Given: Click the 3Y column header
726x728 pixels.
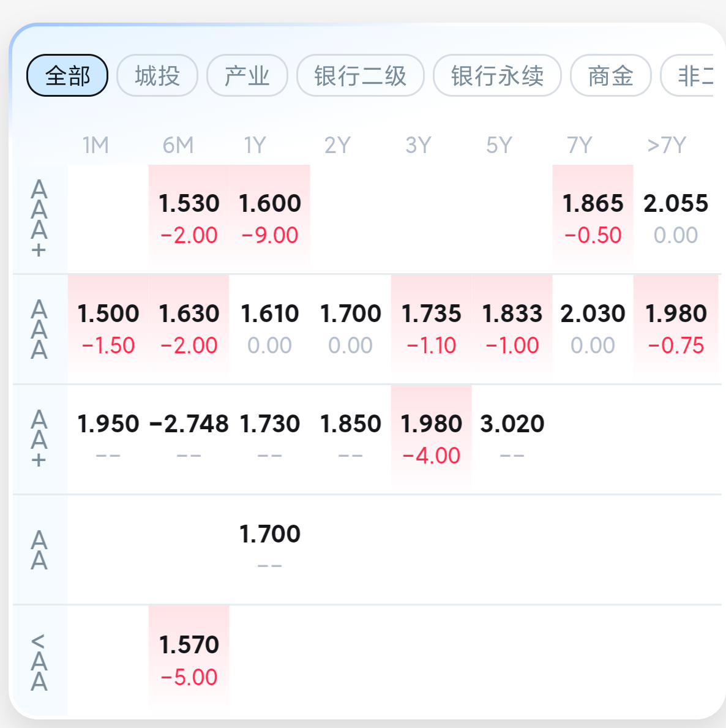Looking at the screenshot, I should click(418, 145).
